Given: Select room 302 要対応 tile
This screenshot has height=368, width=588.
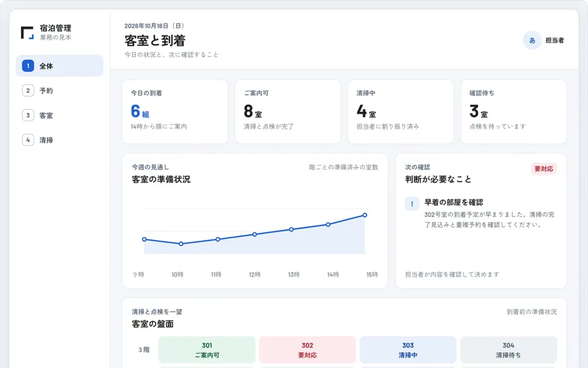Looking at the screenshot, I should pyautogui.click(x=308, y=350).
